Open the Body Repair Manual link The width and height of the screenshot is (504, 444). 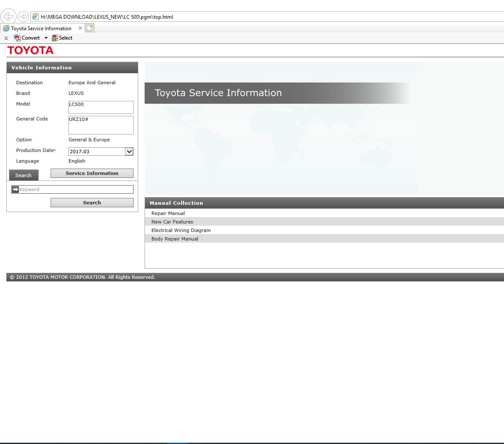(x=175, y=239)
